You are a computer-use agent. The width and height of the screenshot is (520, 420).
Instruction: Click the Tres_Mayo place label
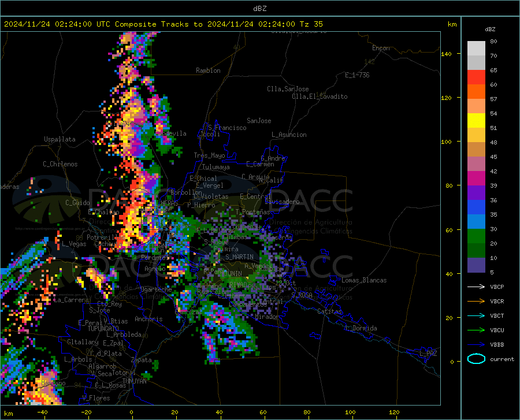[209, 155]
